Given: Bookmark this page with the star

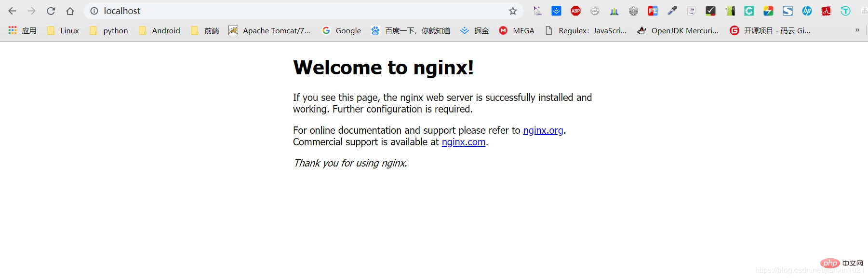Looking at the screenshot, I should [x=513, y=11].
